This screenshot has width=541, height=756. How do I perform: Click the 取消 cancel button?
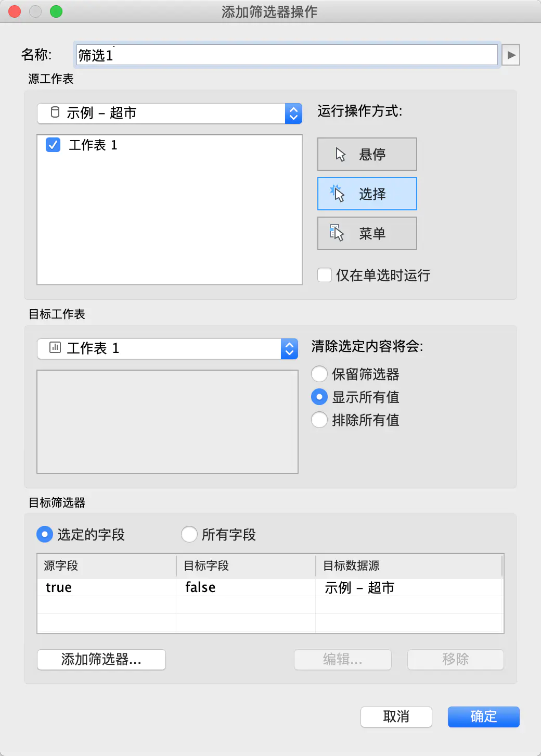(396, 717)
